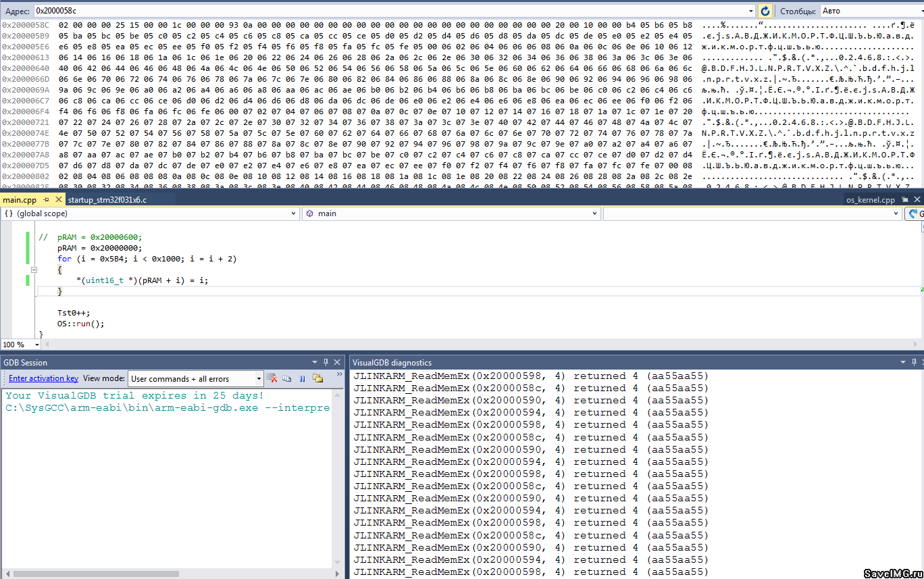Click the '*(uint16_t *)(pRAM + i) = i;' line
Screen dimensions: 924x579
(x=143, y=280)
